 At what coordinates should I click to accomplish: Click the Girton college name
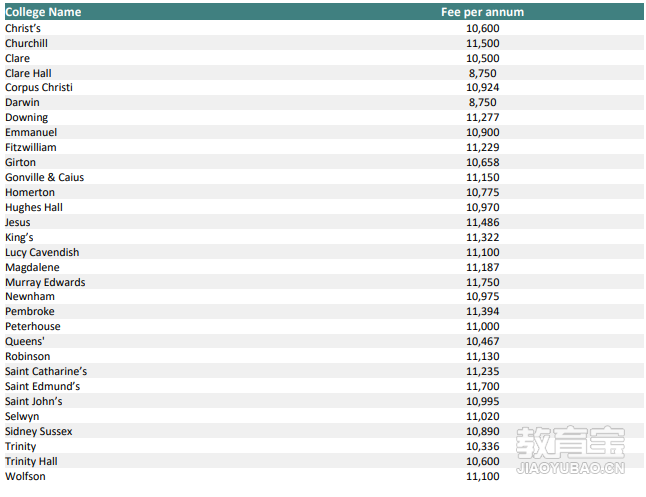(20, 162)
